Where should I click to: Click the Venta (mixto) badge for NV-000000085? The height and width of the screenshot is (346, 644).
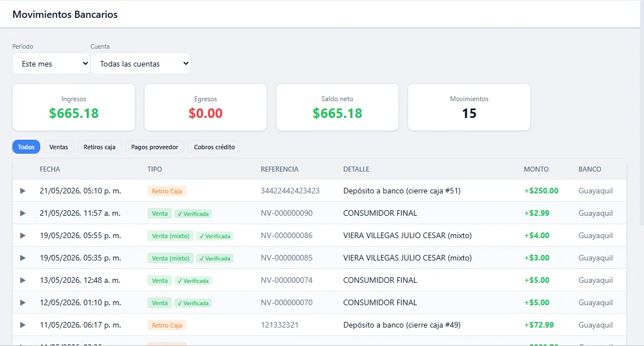[170, 258]
